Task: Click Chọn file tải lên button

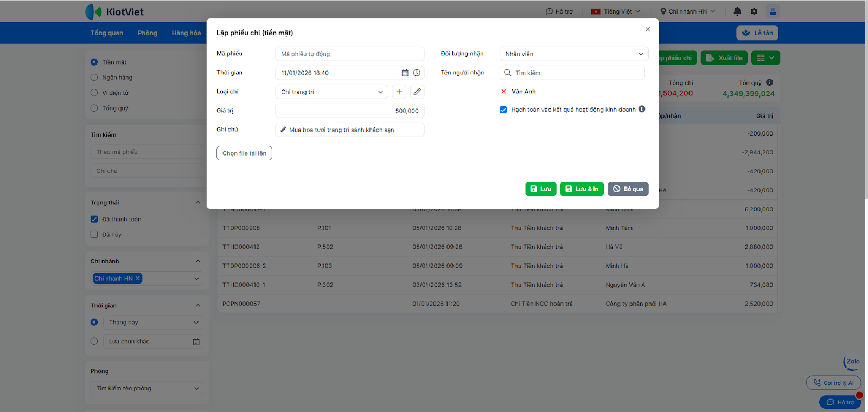Action: coord(244,153)
